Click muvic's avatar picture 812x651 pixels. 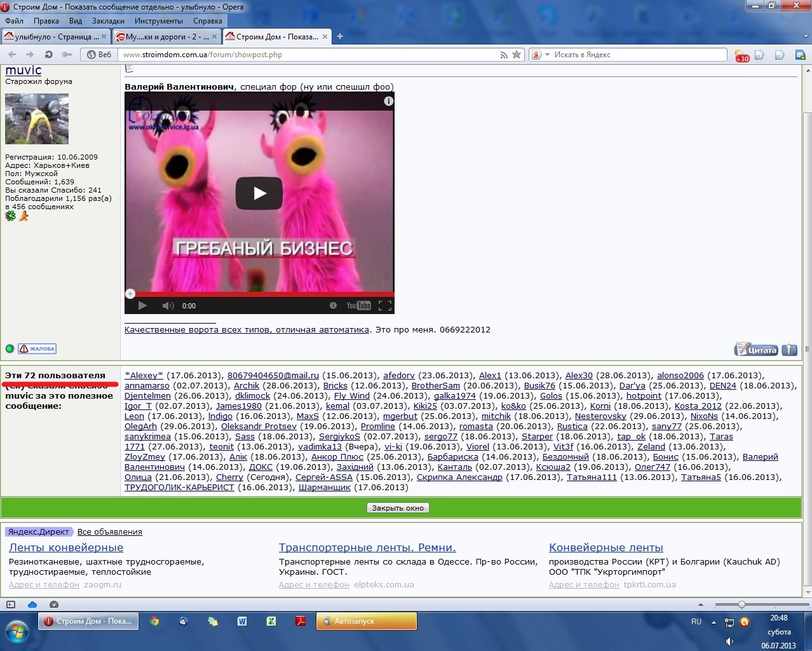(x=37, y=119)
